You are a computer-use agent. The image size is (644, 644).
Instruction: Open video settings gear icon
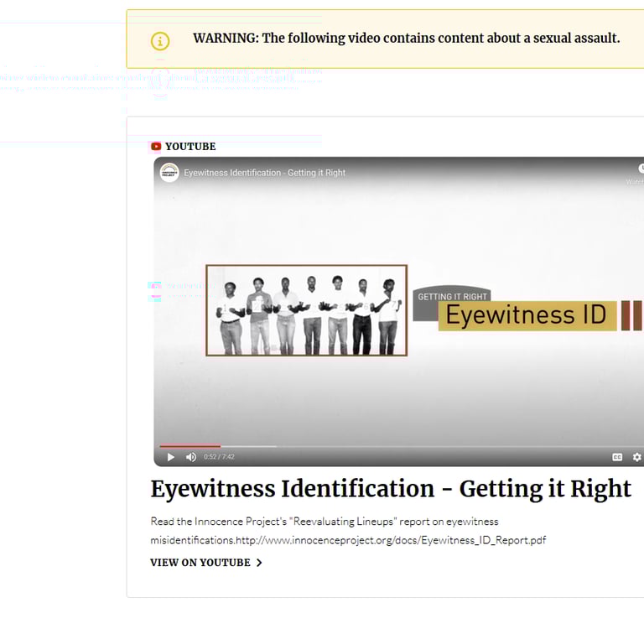click(x=637, y=457)
